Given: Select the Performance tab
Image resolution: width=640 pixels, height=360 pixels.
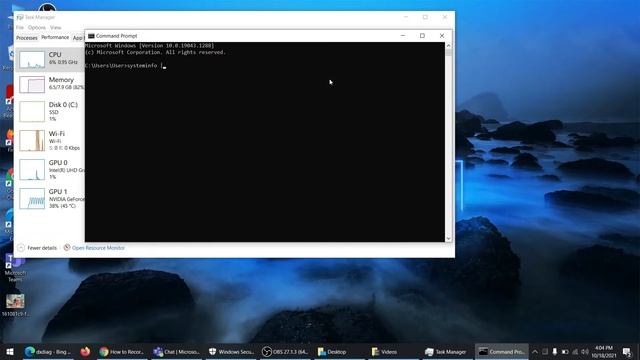Looking at the screenshot, I should (x=55, y=38).
